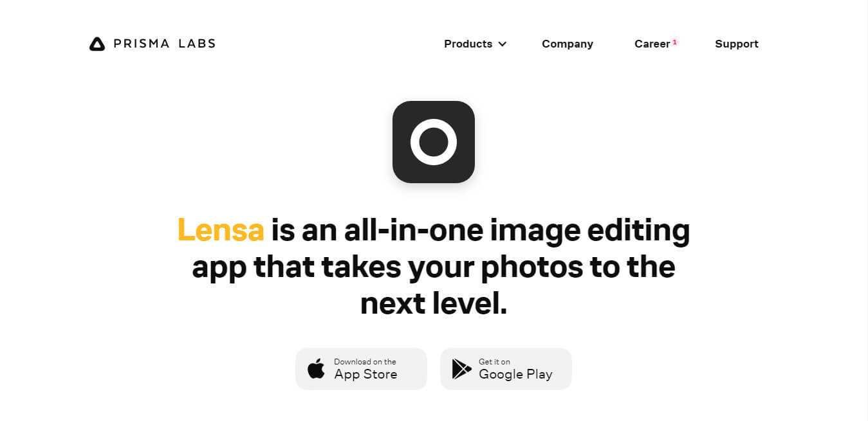Screen dimensions: 868x421
Task: Expand the chevron next to Products
Action: pyautogui.click(x=503, y=44)
